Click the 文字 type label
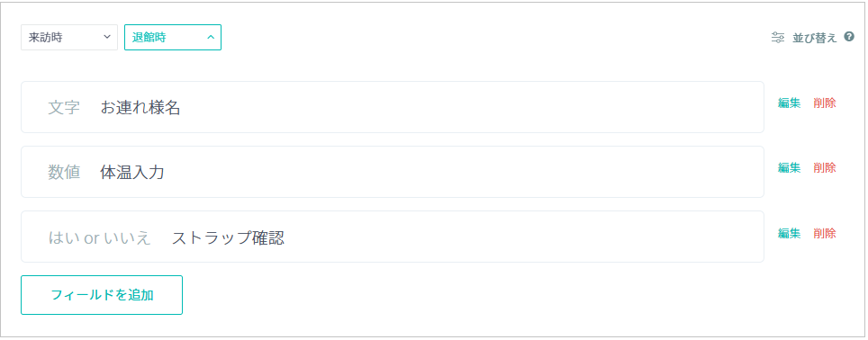The width and height of the screenshot is (868, 340). pyautogui.click(x=64, y=108)
